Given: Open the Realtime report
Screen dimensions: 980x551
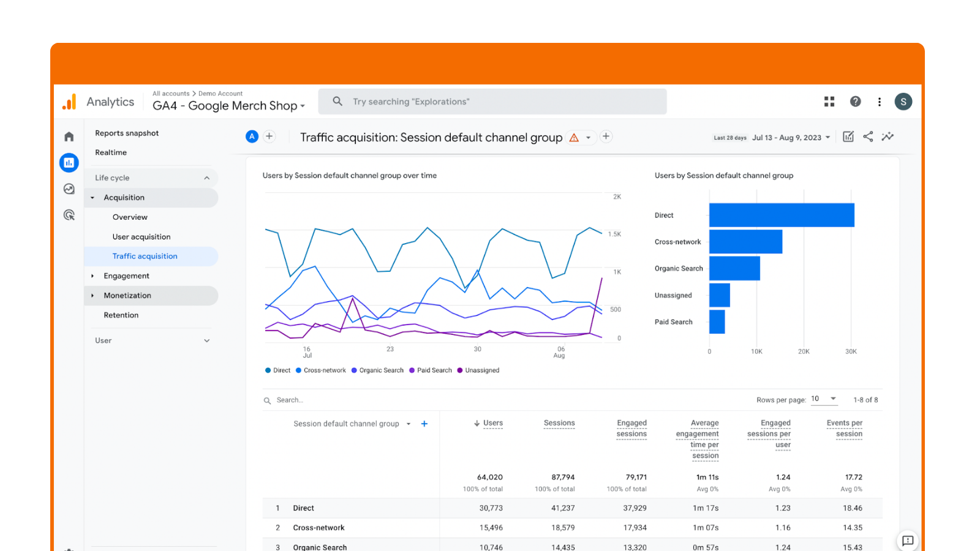Looking at the screenshot, I should [111, 152].
